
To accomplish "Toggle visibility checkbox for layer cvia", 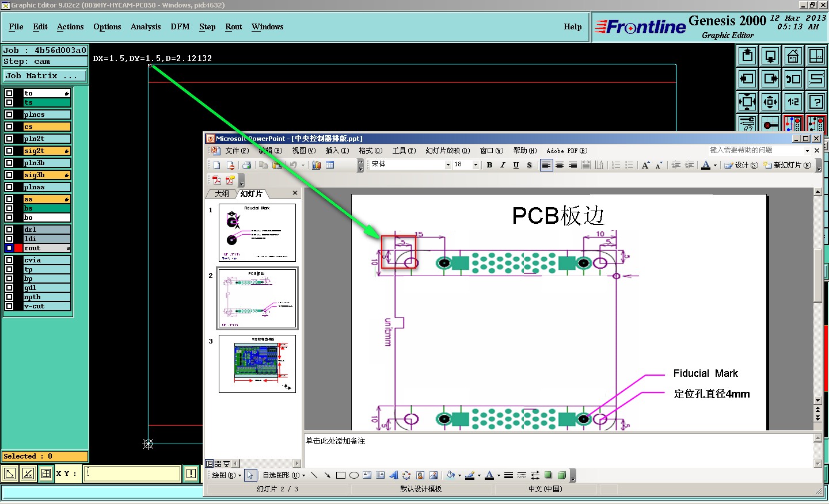I will (x=9, y=260).
